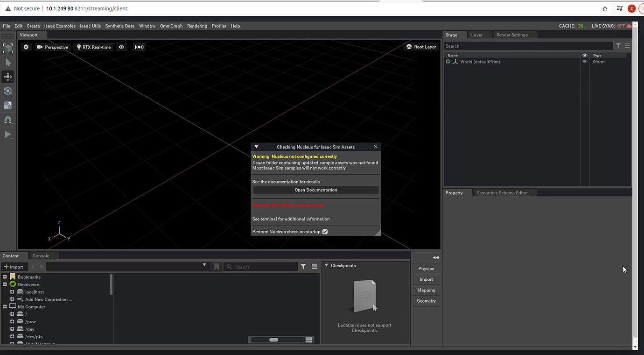Viewport: 644px width, 355px height.
Task: Click the Import button in Content panel
Action: click(x=14, y=267)
